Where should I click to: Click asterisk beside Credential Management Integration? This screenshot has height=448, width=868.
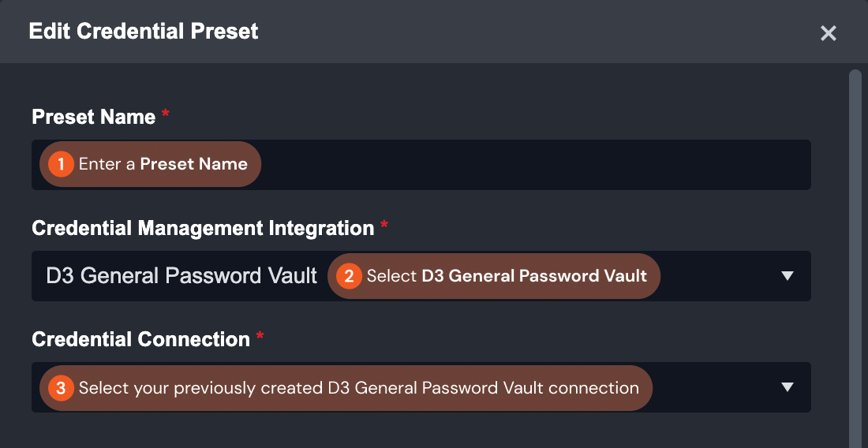(384, 226)
